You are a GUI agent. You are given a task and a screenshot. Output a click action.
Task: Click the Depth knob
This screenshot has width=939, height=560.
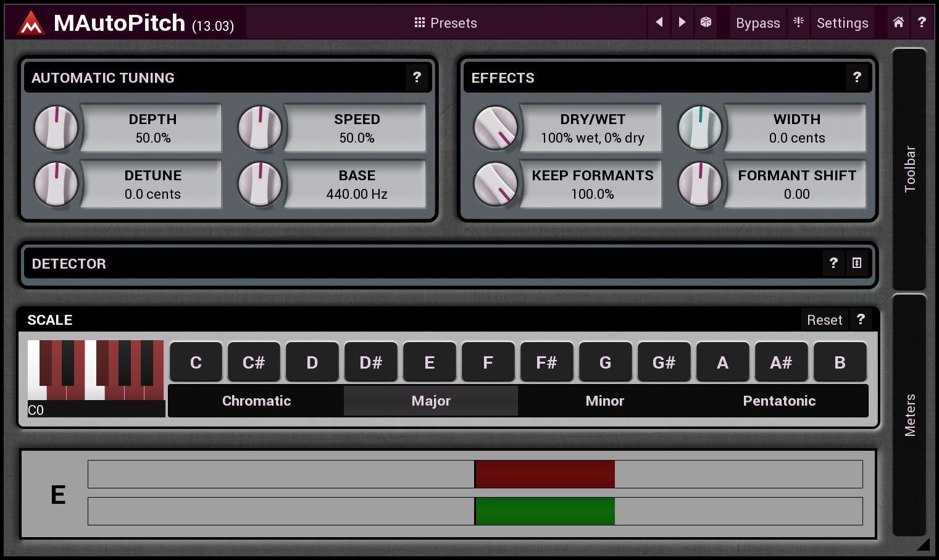point(56,128)
